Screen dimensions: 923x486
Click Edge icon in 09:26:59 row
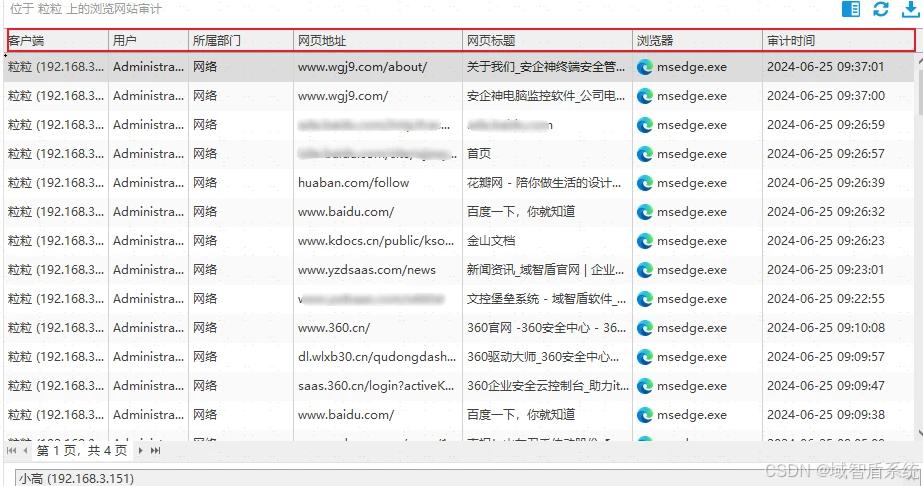pos(645,125)
